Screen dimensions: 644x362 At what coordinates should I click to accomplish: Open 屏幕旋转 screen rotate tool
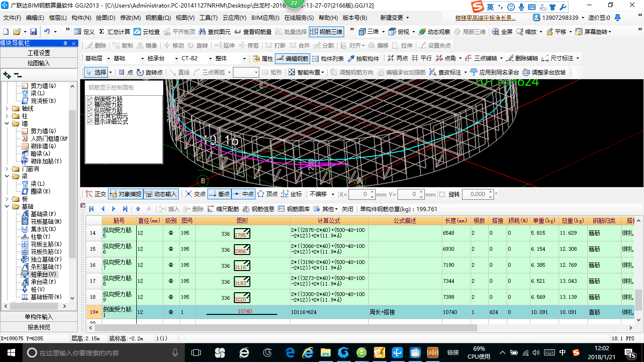coord(593,32)
